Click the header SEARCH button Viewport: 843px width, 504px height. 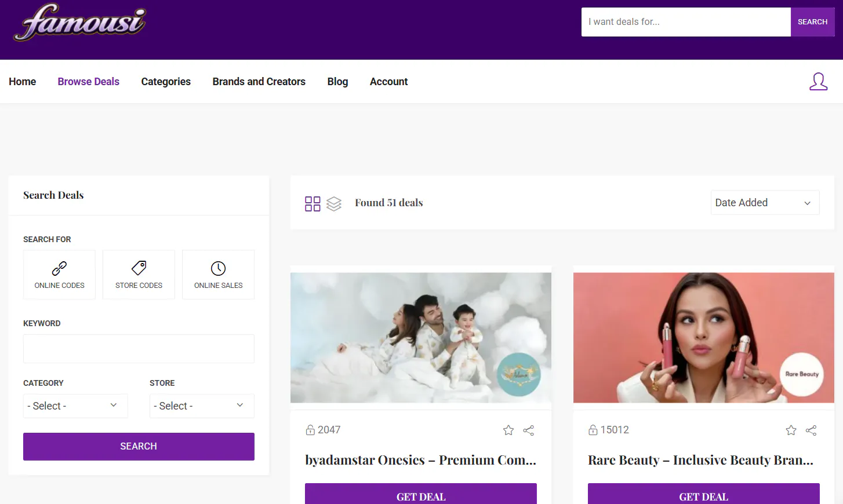812,22
